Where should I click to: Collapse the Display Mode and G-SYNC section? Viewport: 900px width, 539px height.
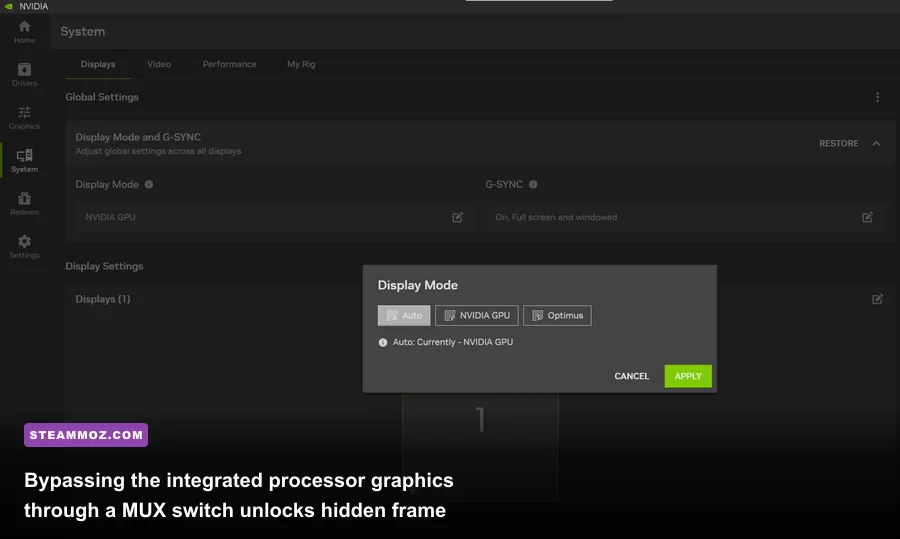pos(876,144)
